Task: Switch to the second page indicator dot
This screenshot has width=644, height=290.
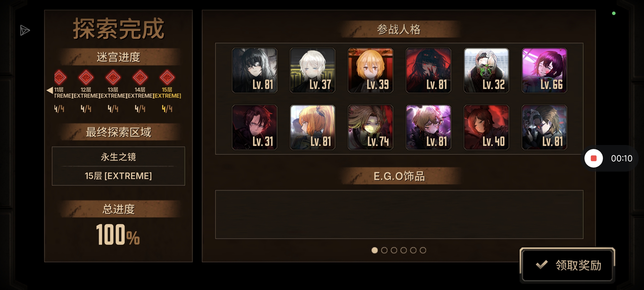Action: pos(384,250)
